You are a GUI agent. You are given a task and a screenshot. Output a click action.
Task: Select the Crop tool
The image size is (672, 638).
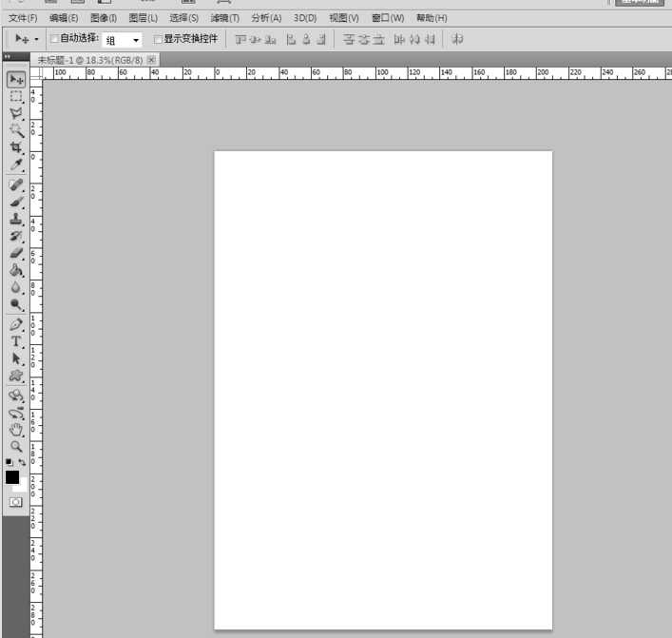[16, 147]
